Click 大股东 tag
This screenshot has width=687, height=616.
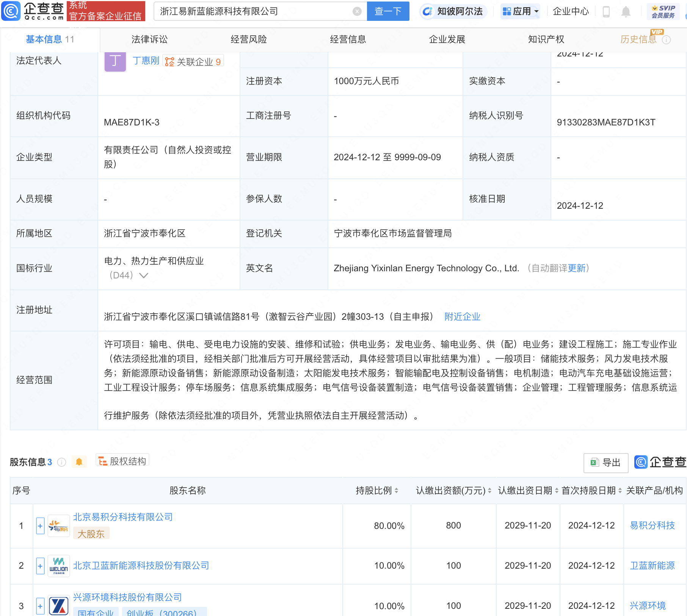[91, 534]
